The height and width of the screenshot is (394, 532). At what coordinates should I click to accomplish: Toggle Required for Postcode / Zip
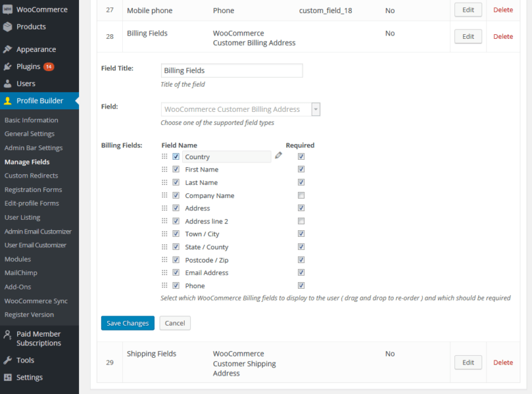point(301,260)
